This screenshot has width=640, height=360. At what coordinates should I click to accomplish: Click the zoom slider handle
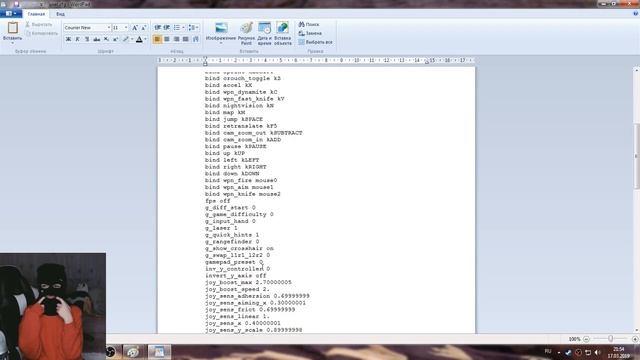click(x=610, y=339)
